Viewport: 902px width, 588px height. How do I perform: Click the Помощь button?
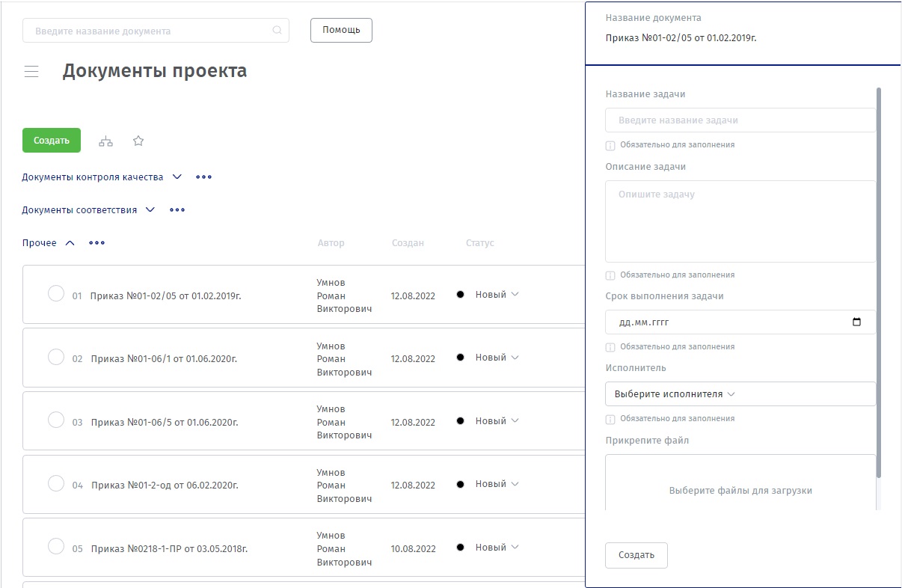[341, 30]
